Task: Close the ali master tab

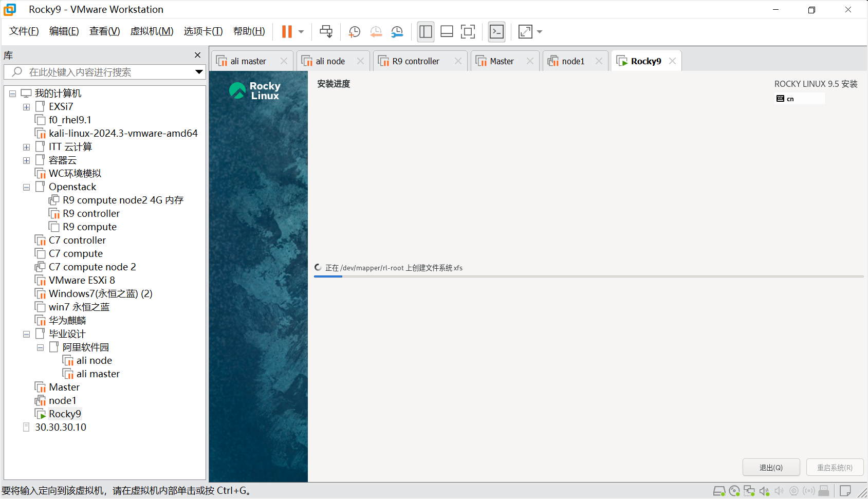Action: tap(284, 61)
